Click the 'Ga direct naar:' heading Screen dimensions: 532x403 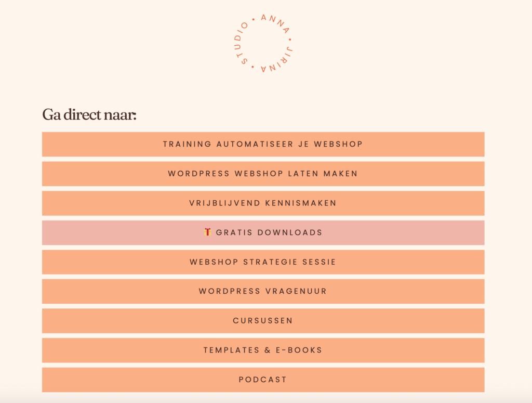pyautogui.click(x=89, y=114)
